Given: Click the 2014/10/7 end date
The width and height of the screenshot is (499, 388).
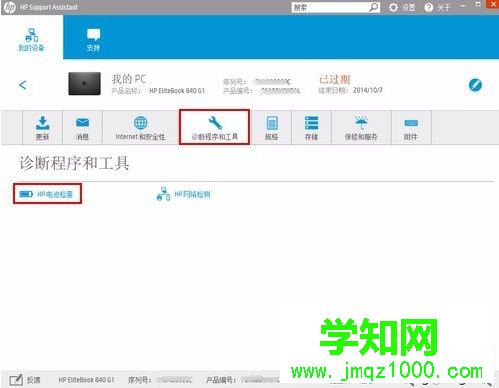Looking at the screenshot, I should click(x=368, y=90).
